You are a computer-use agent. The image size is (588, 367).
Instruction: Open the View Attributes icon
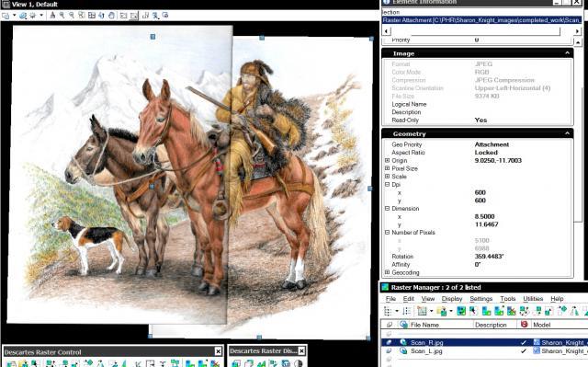(6, 16)
